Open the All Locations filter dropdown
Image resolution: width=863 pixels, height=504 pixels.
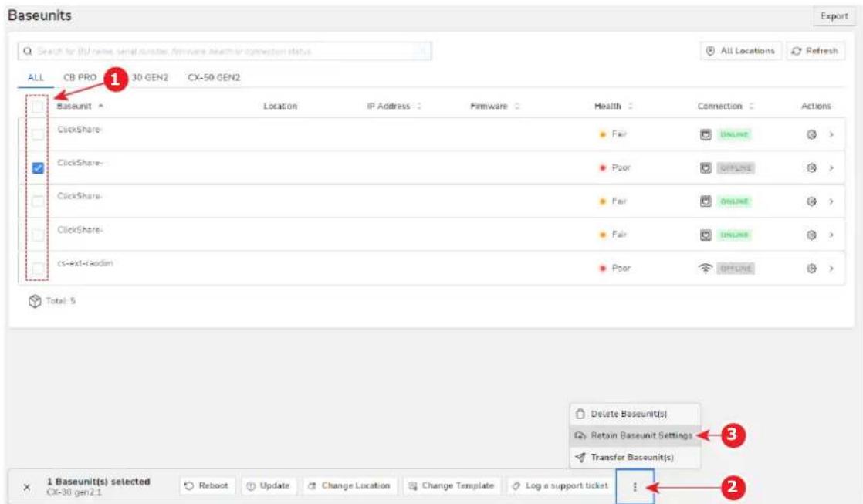[740, 51]
